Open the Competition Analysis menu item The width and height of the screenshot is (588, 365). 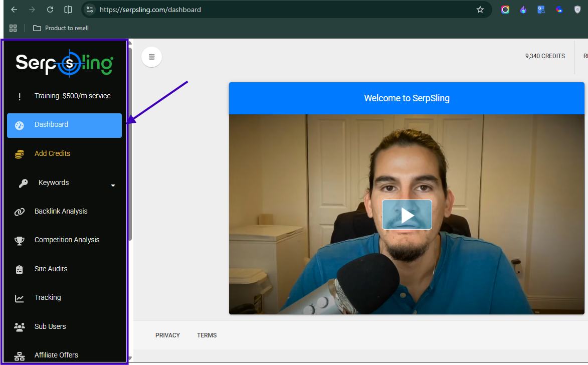67,240
